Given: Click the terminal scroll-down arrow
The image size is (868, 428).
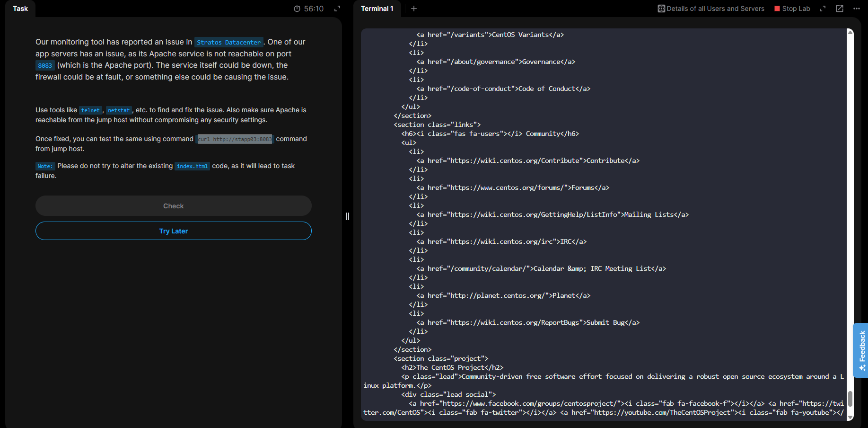Looking at the screenshot, I should pos(850,417).
